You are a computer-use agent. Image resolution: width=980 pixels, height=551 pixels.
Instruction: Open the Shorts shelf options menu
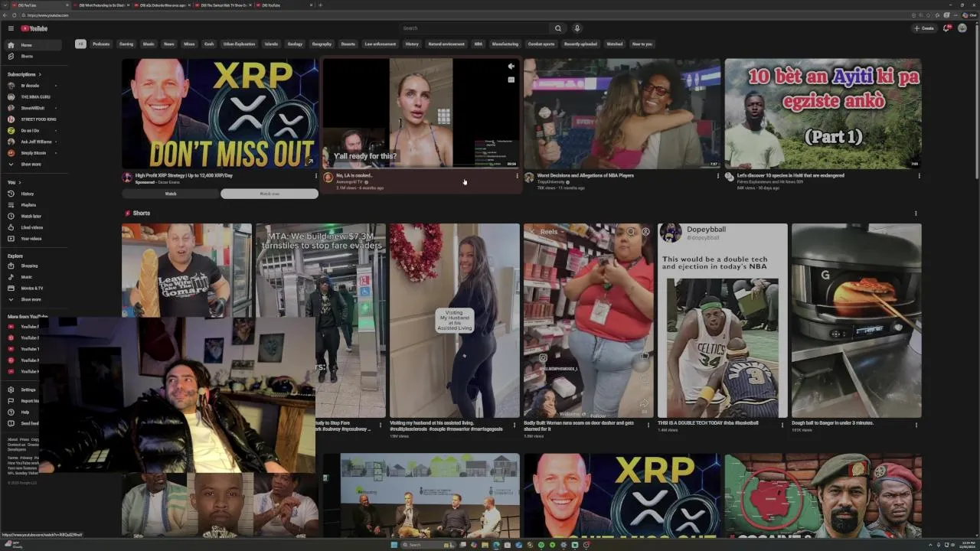pos(916,214)
